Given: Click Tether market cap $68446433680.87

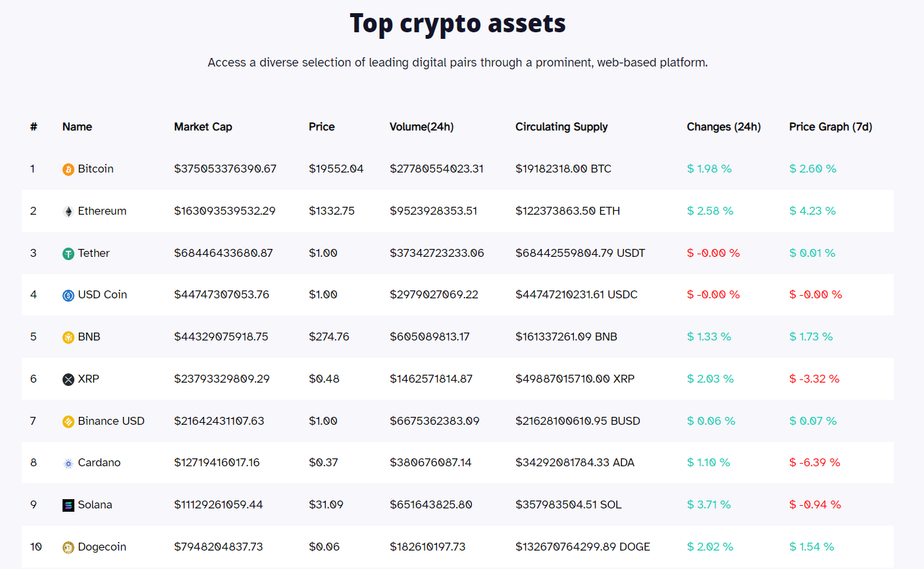Looking at the screenshot, I should click(223, 253).
